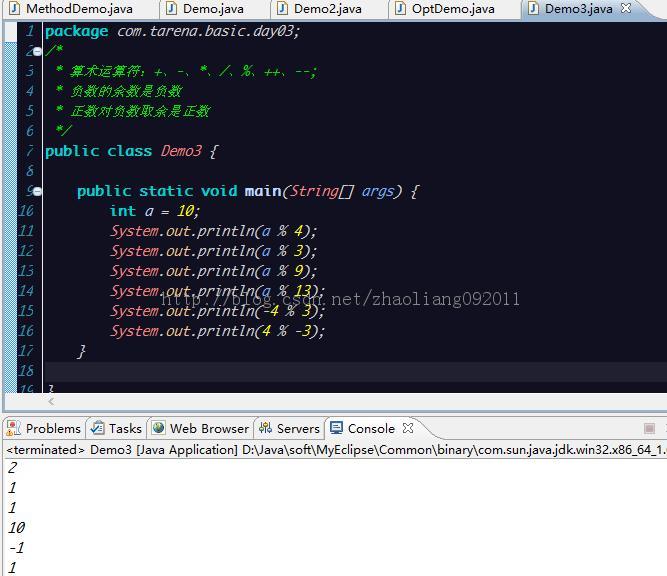Screen dimensions: 667x576
Task: Click the Java file icon on MethodDemo.java tab
Action: point(14,8)
